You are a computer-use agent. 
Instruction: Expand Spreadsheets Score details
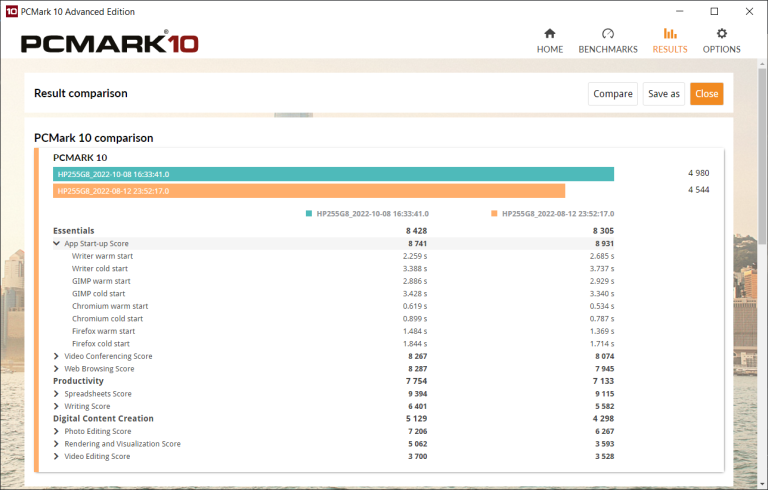[x=57, y=394]
